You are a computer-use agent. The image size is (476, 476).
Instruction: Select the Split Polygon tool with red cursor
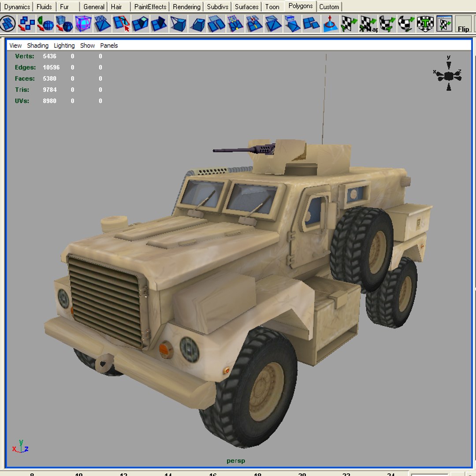click(121, 24)
